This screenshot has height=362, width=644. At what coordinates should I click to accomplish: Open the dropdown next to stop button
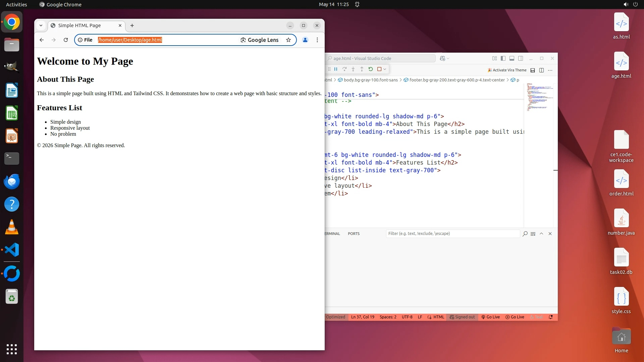point(385,69)
